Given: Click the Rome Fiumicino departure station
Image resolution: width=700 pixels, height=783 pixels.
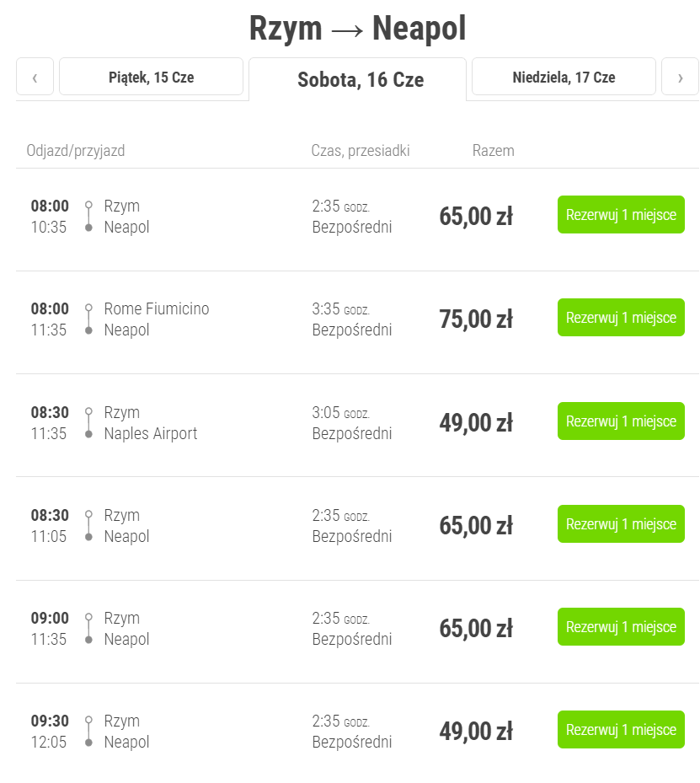Looking at the screenshot, I should pyautogui.click(x=157, y=309).
